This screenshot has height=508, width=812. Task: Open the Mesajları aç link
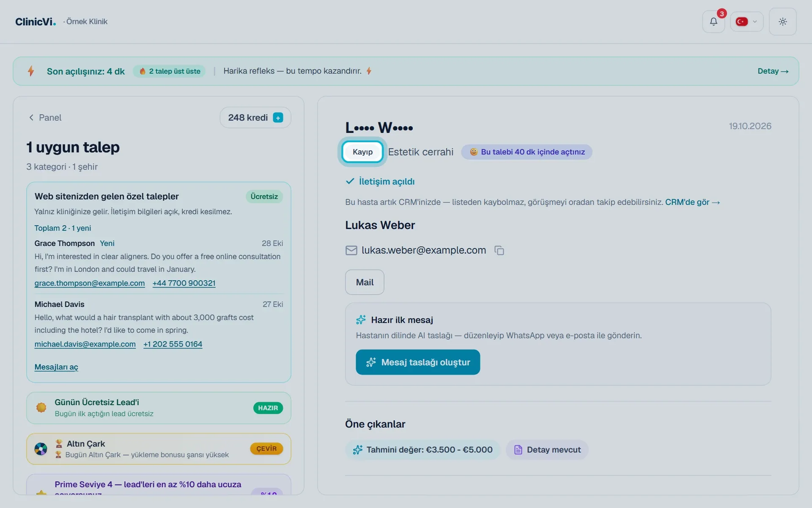(56, 367)
